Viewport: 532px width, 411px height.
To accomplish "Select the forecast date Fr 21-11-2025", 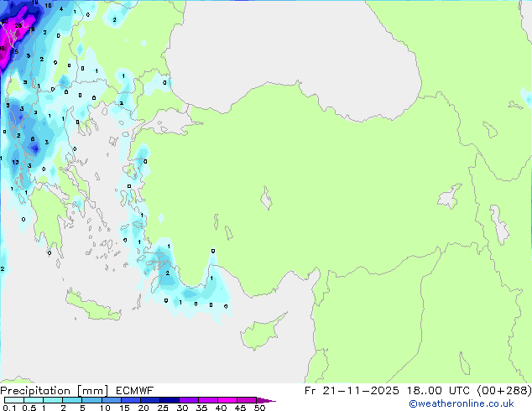I will 352,391.
